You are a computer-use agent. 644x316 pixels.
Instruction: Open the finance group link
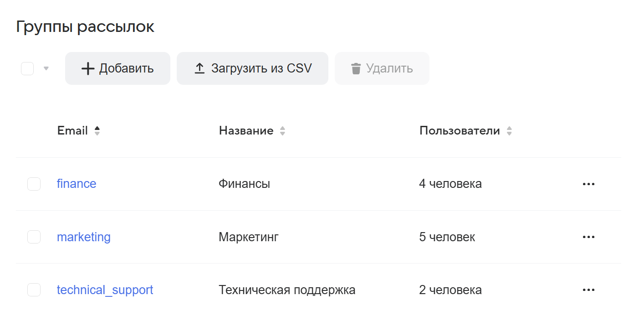coord(77,184)
